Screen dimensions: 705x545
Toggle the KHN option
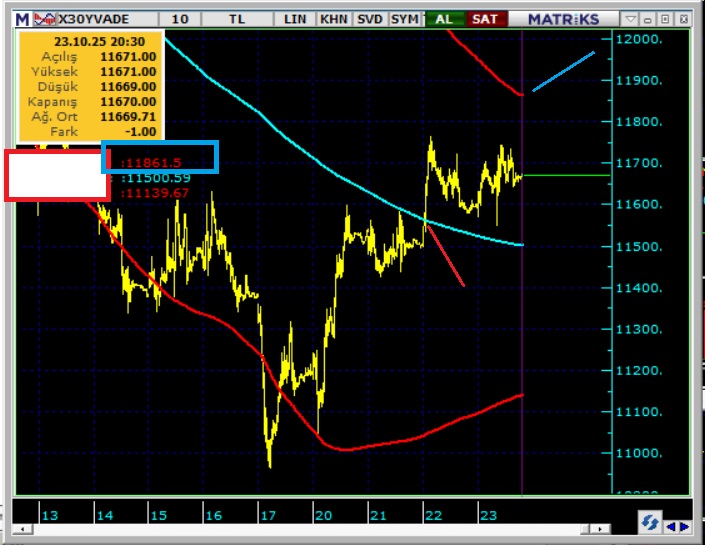tap(333, 19)
